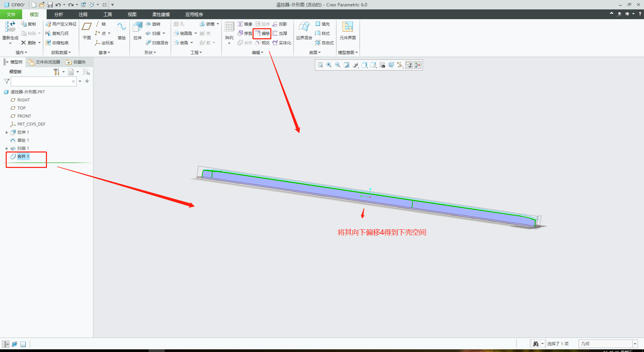Viewport: 644px width, 352px height.
Task: Switch to the 分析 ribbon tab
Action: 59,14
